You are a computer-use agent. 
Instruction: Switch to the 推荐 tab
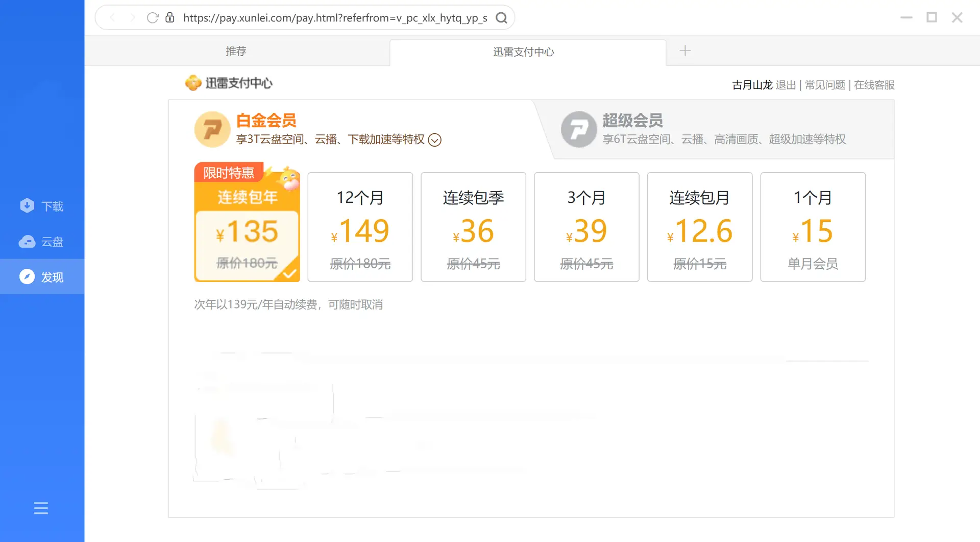pos(236,51)
